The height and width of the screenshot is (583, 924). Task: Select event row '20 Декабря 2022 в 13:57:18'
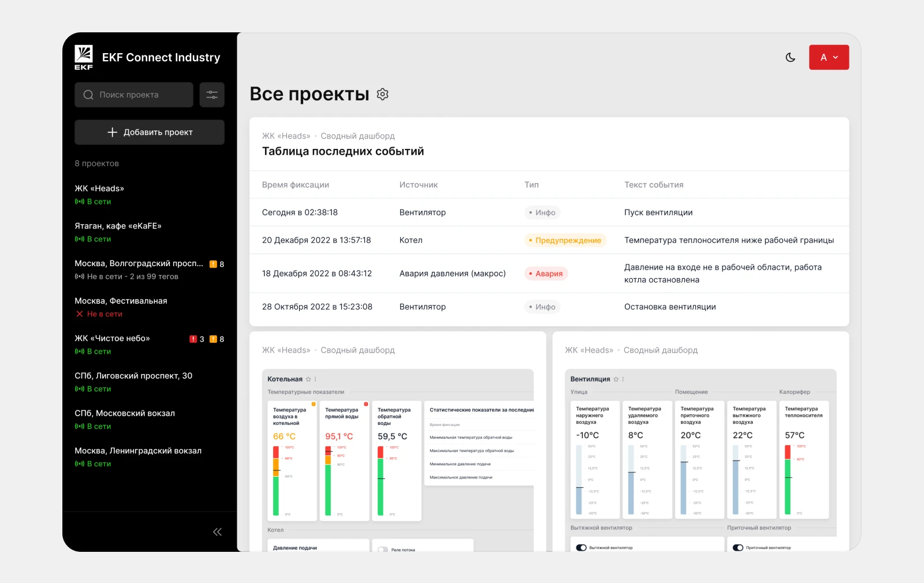(x=549, y=240)
